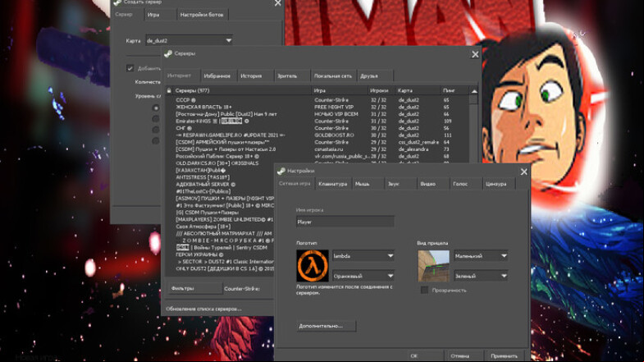The height and width of the screenshot is (362, 644).
Task: Select the currently chosen difficulty radio button
Action: pos(156,108)
